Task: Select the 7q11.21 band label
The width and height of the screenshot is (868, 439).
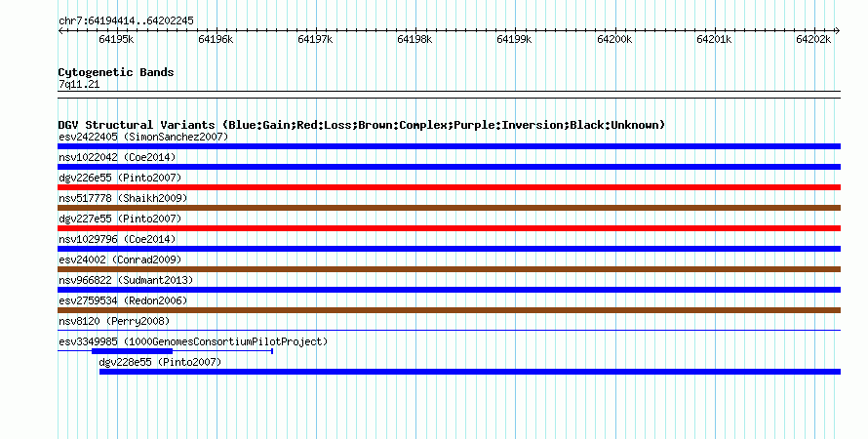Action: click(79, 84)
